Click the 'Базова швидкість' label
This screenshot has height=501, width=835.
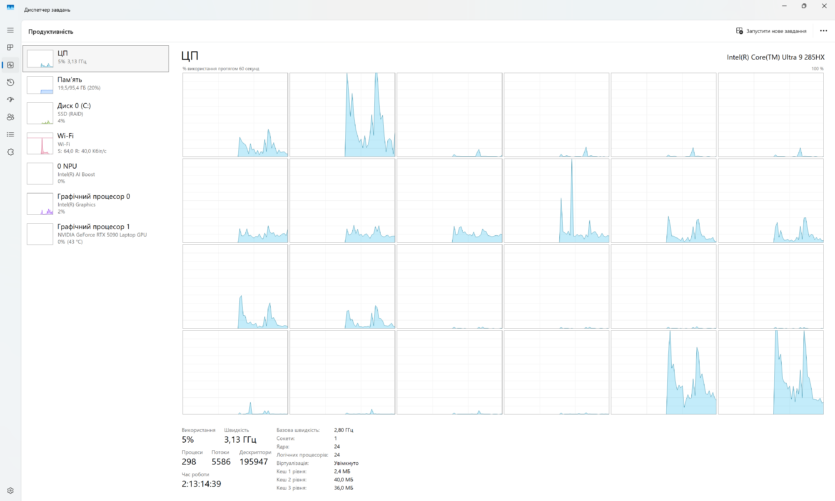point(298,430)
